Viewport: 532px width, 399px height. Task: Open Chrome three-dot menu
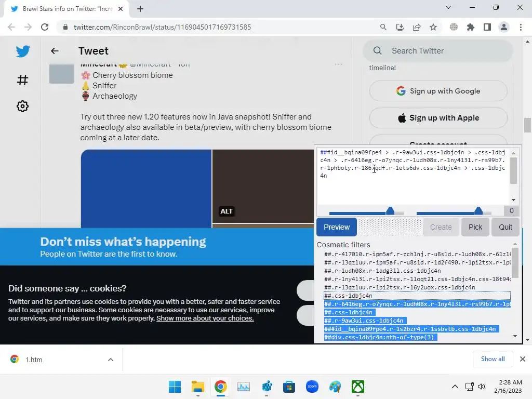[521, 27]
